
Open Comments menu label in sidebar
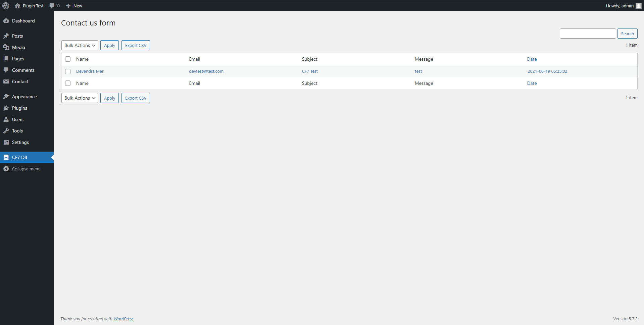click(x=23, y=70)
